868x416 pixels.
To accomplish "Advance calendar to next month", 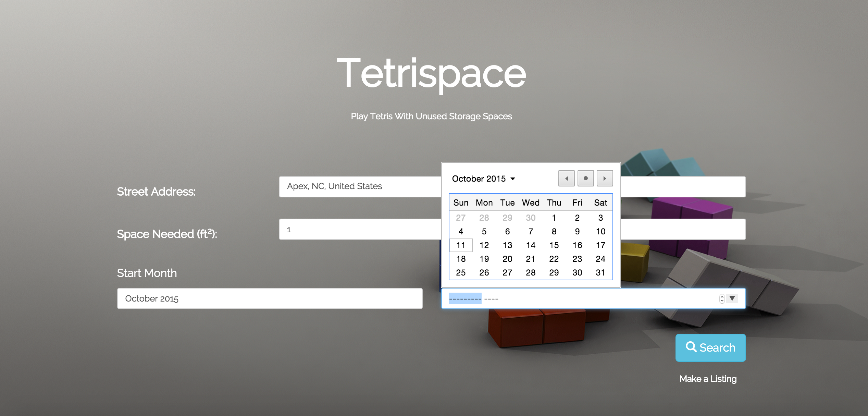I will [x=605, y=179].
